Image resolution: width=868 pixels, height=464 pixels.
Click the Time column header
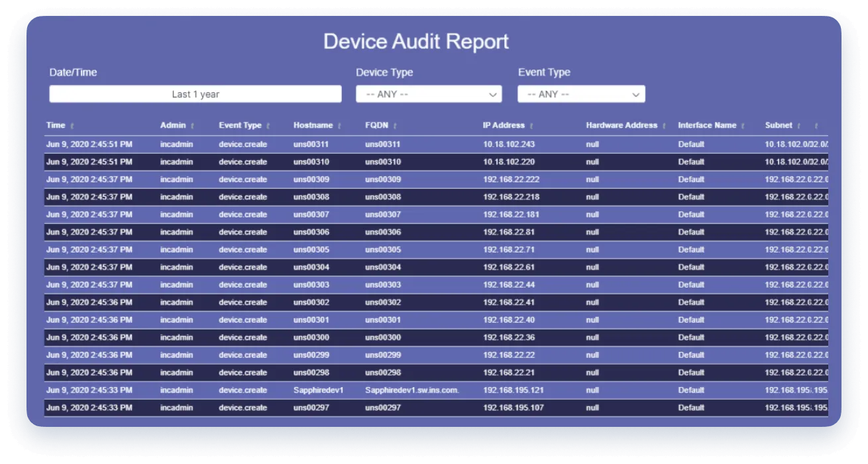click(x=56, y=125)
